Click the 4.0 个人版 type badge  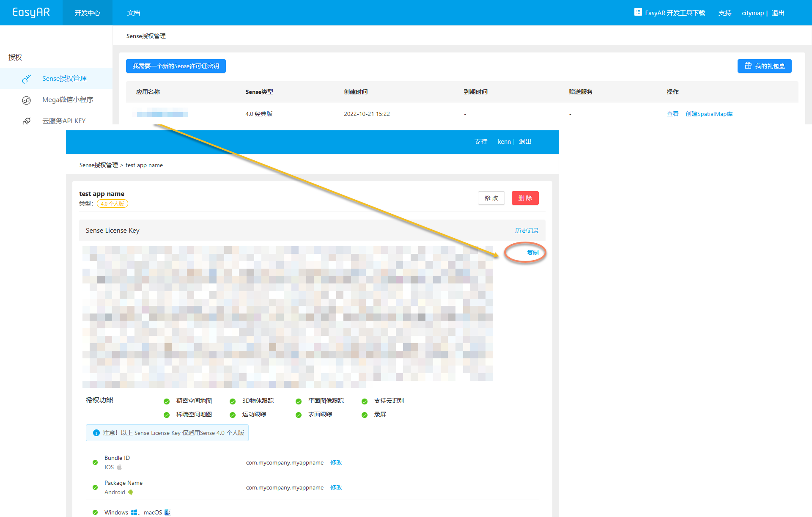(x=112, y=204)
